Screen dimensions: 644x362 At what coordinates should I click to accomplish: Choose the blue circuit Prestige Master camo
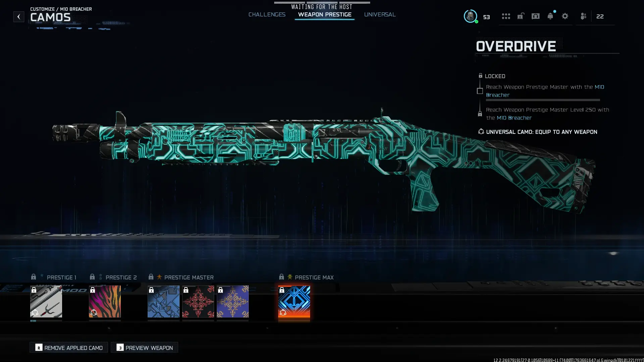(163, 301)
